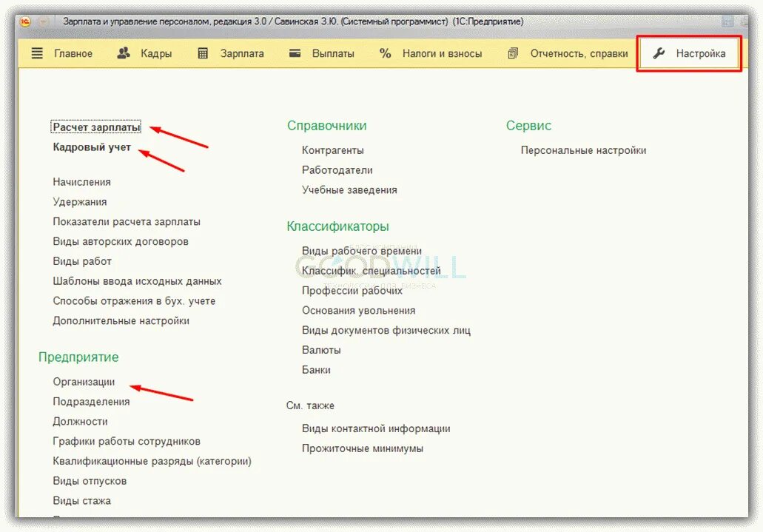
Task: Open the Валюты classifier
Action: [x=321, y=351]
